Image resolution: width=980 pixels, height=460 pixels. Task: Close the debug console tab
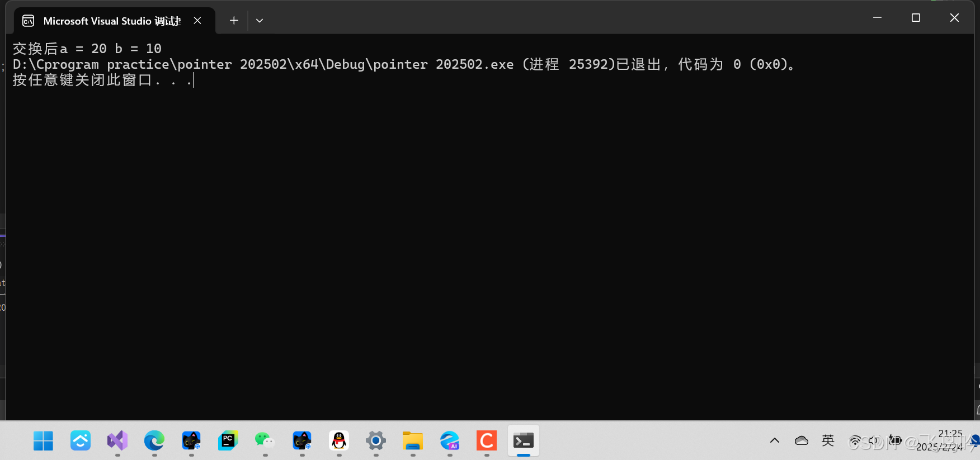click(x=197, y=21)
